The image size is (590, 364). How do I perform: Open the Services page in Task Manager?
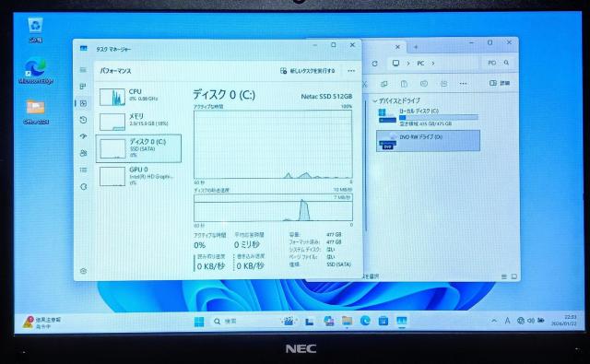(83, 186)
